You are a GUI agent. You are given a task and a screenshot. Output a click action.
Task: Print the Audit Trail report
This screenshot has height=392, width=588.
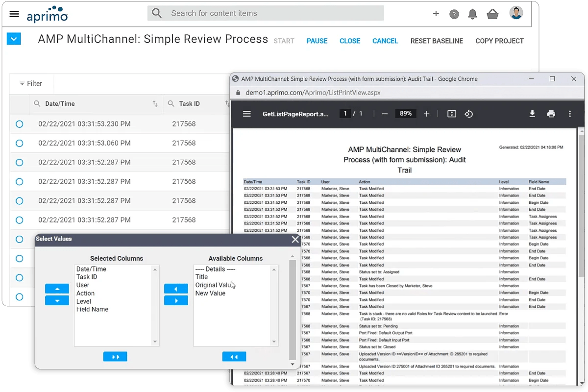pos(551,114)
